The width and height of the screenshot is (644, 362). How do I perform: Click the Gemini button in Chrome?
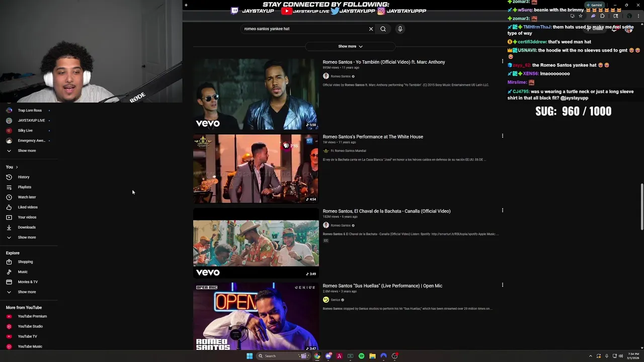click(595, 5)
